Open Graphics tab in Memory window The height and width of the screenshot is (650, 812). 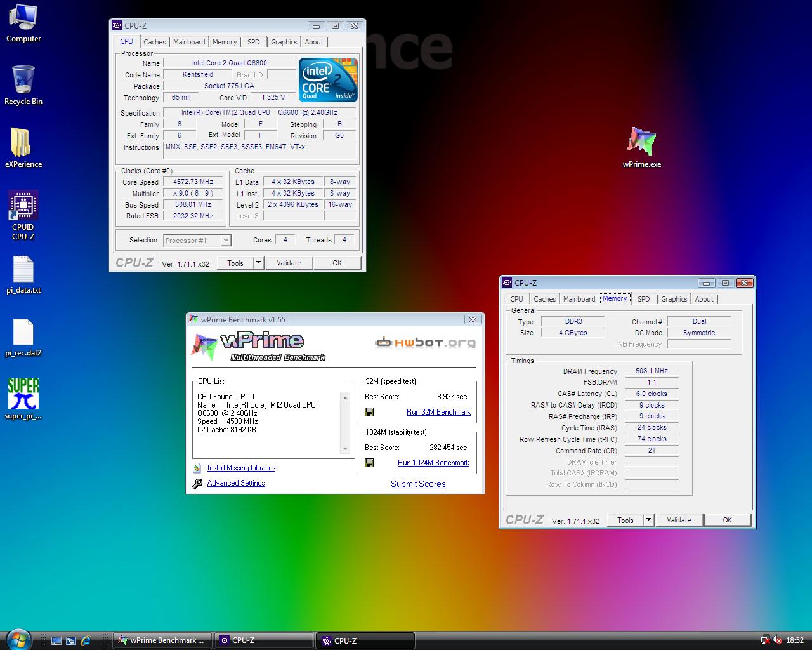tap(674, 299)
